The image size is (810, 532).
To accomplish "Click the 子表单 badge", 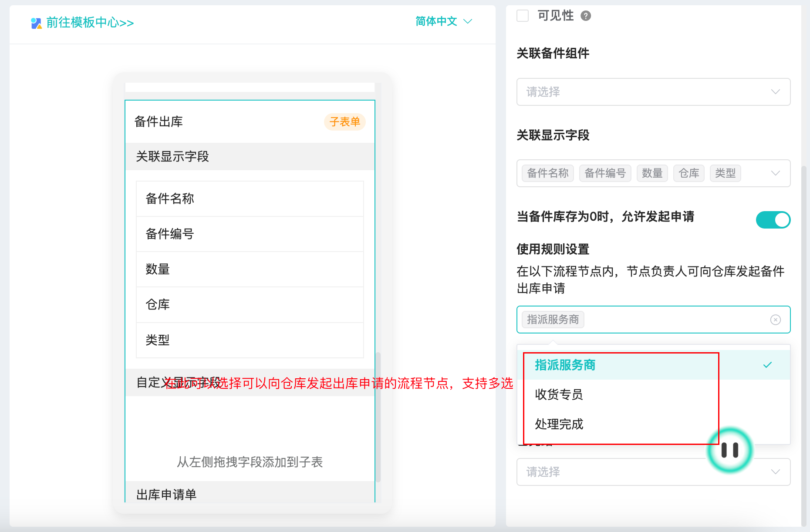I will pos(344,122).
